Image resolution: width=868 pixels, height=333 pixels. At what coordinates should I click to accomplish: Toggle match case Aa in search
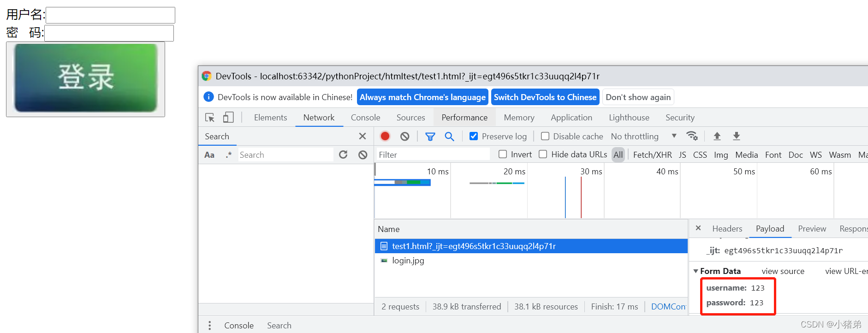coord(209,155)
